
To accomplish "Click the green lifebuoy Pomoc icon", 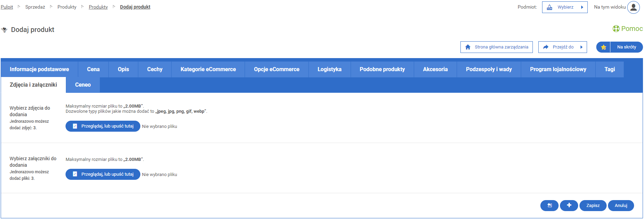I will [x=616, y=29].
